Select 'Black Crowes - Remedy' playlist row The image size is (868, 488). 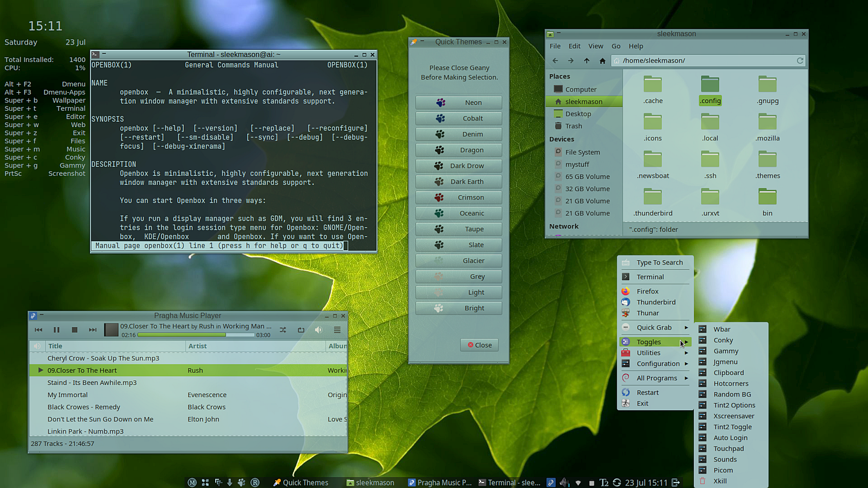(188, 407)
